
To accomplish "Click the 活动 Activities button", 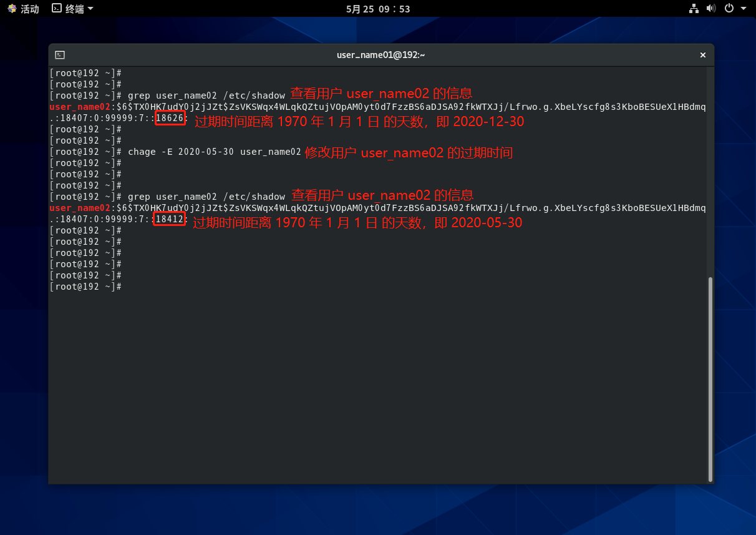I will point(29,9).
